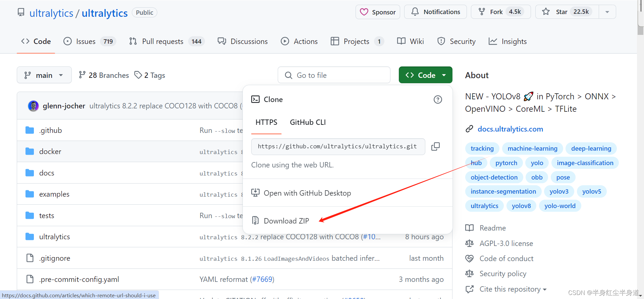Star the ultralytics repository
The width and height of the screenshot is (644, 299).
pos(567,12)
